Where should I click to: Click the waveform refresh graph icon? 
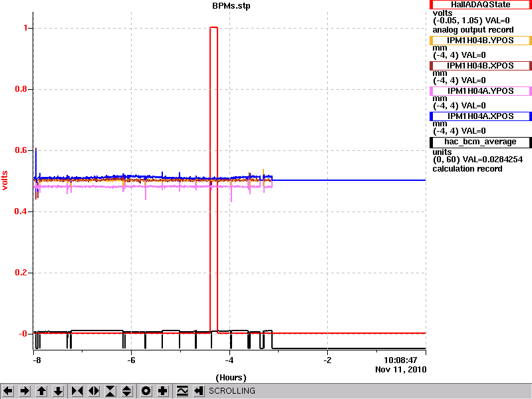[182, 391]
